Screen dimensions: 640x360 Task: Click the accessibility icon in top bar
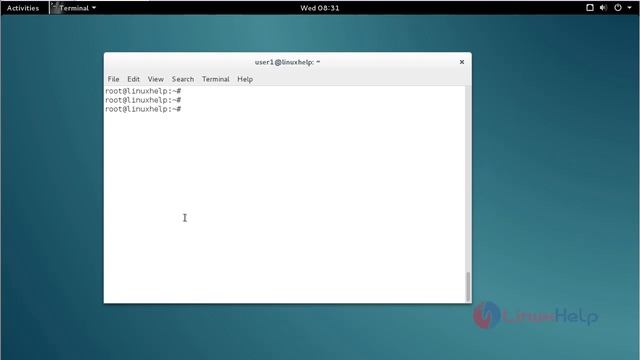click(589, 7)
